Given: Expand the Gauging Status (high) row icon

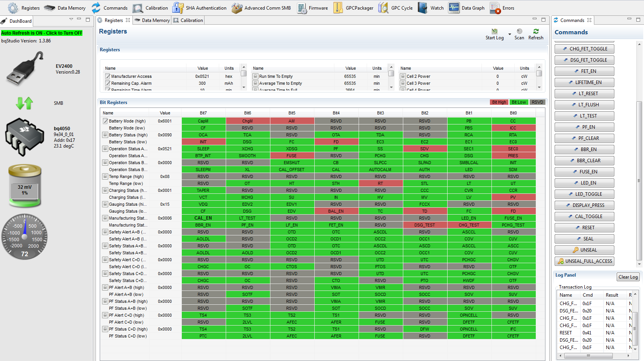Looking at the screenshot, I should pyautogui.click(x=105, y=204).
